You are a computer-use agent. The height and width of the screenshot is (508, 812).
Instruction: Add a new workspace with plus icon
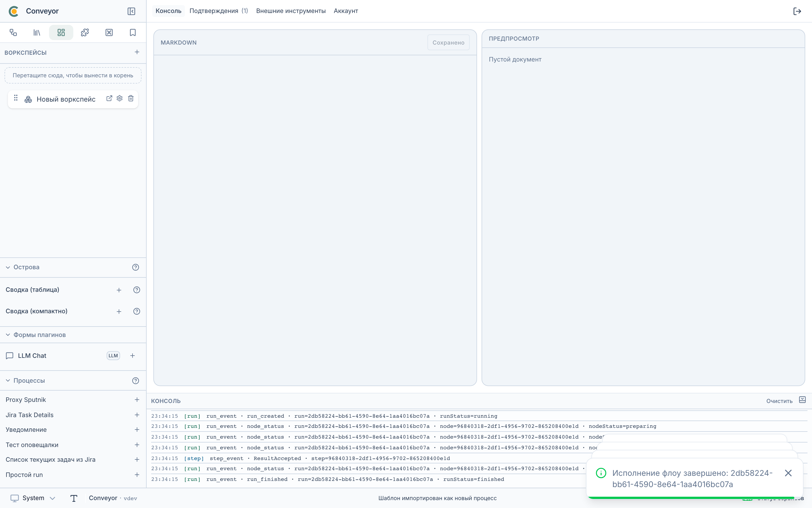point(137,52)
